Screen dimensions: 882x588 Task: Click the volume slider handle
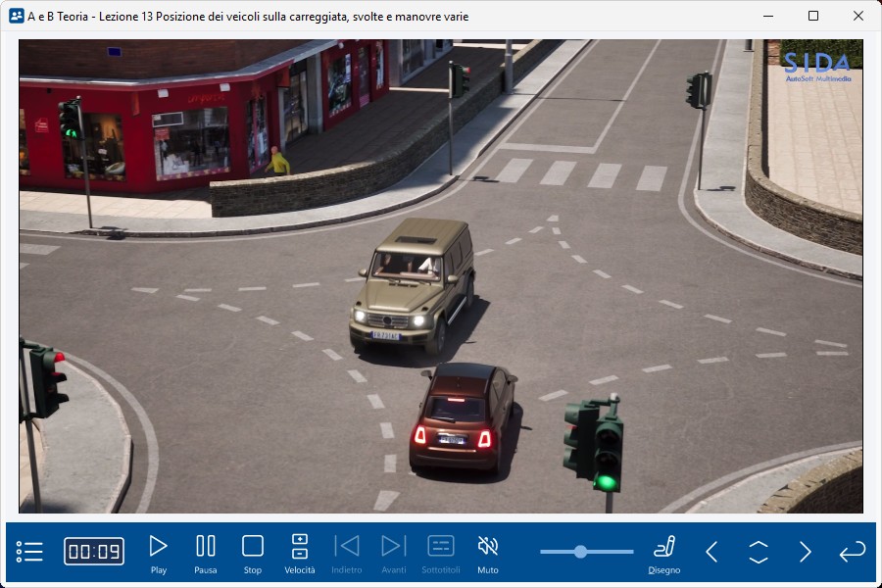pos(580,552)
